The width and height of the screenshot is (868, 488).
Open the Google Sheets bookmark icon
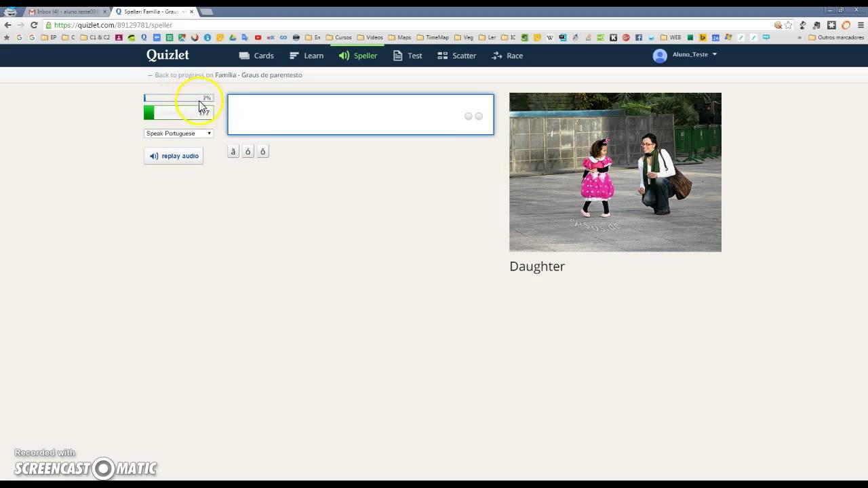tap(170, 37)
